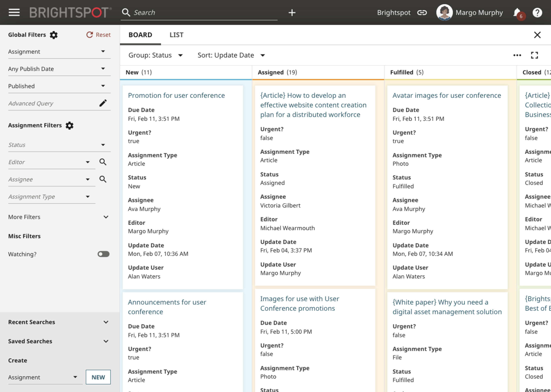Click Margo Murphy user name in header
Viewport: 551px width, 392px height.
[x=479, y=13]
